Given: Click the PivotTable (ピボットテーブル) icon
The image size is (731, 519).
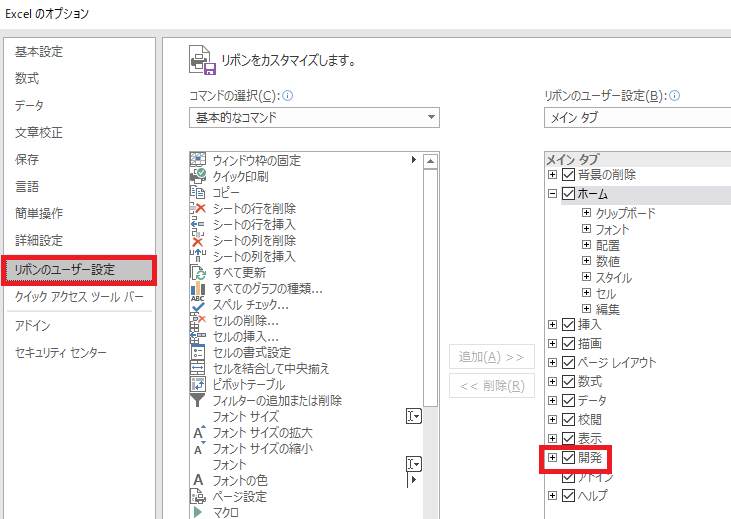Looking at the screenshot, I should (x=198, y=385).
